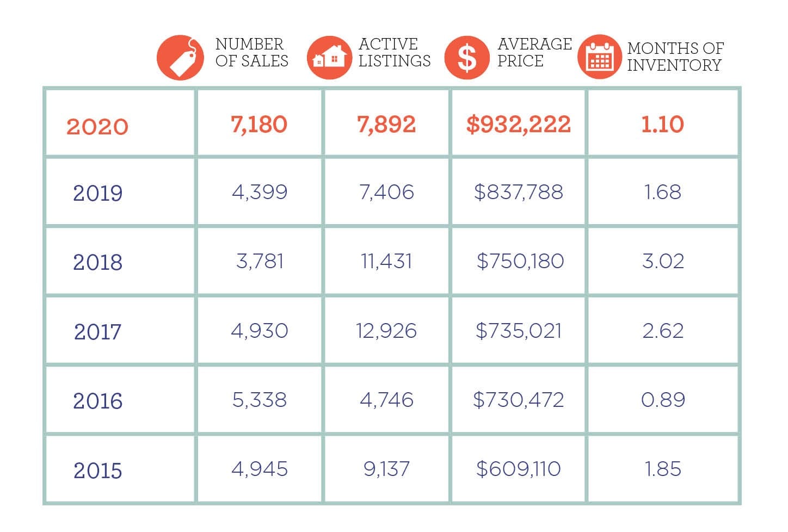Click the Months of Inventory header
788x532 pixels.
click(x=675, y=57)
